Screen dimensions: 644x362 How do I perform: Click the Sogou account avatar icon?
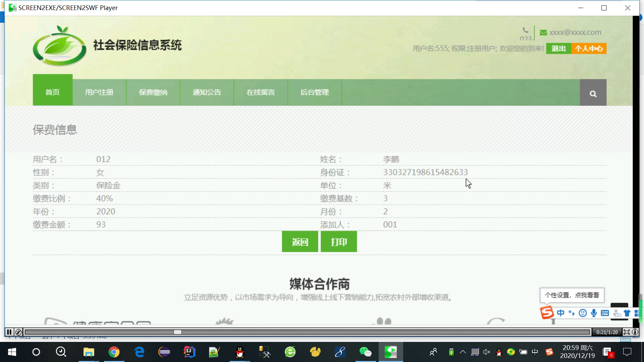(x=617, y=313)
